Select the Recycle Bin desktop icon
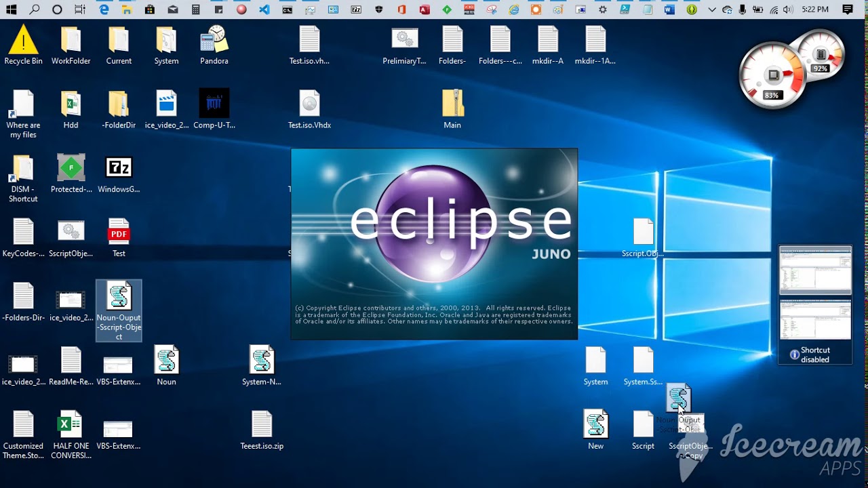The width and height of the screenshot is (868, 488). click(x=23, y=45)
